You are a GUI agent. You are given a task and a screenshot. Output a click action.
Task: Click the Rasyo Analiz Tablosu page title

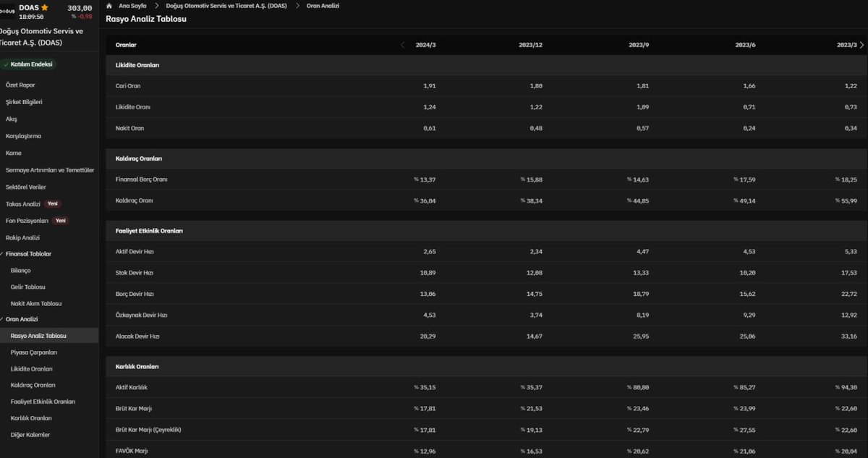point(146,19)
